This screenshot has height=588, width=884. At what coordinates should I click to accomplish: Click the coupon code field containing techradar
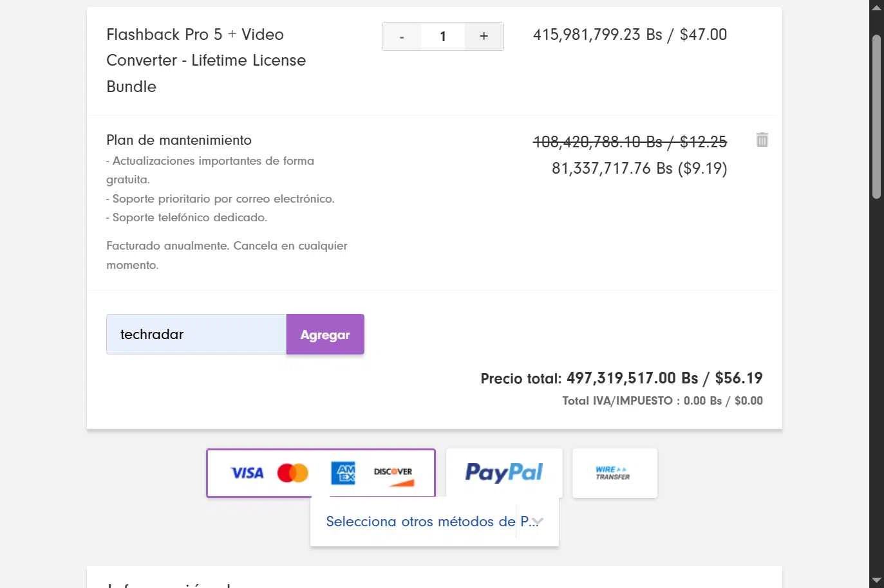click(196, 334)
